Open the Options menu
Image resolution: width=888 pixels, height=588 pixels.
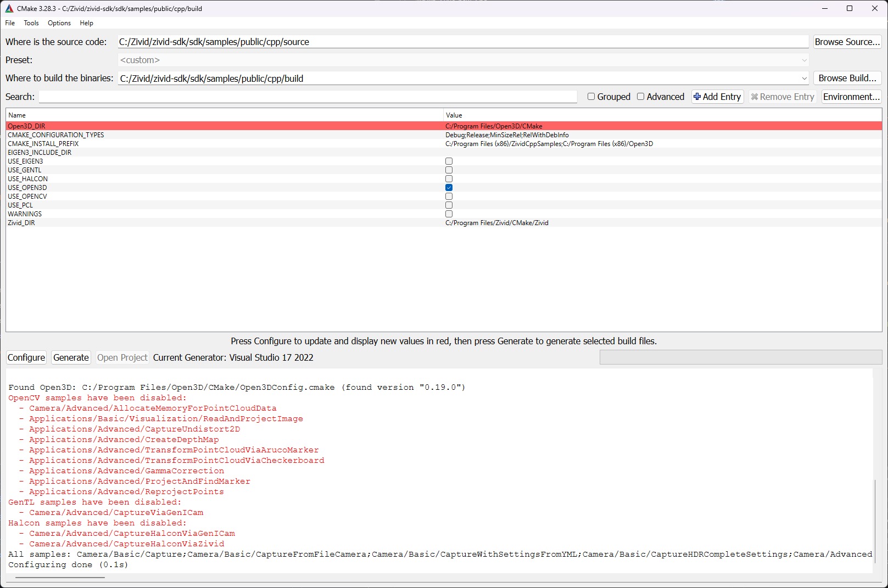tap(59, 23)
